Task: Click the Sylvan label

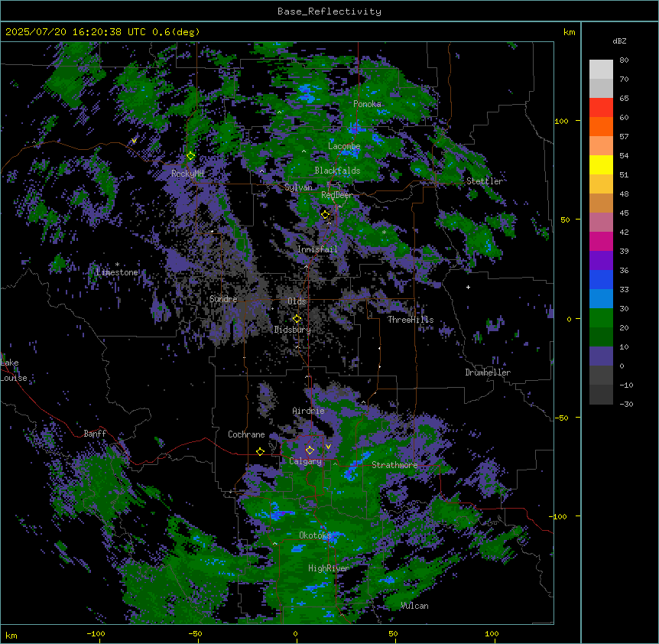Action: pos(298,187)
